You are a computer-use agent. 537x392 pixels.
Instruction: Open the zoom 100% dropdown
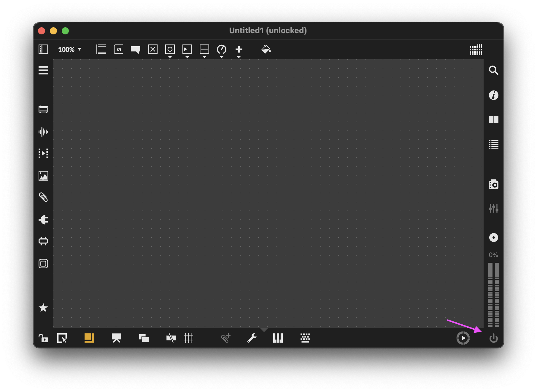(70, 50)
